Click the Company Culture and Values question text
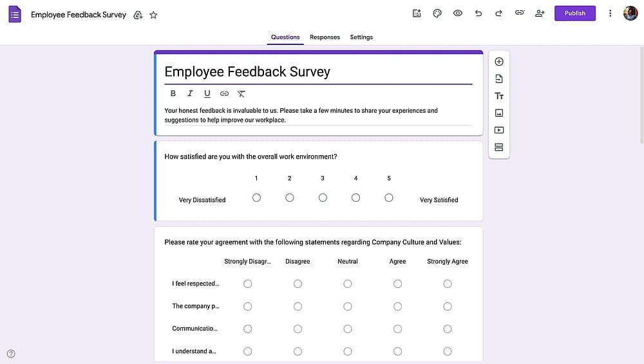This screenshot has height=364, width=644. click(x=313, y=242)
